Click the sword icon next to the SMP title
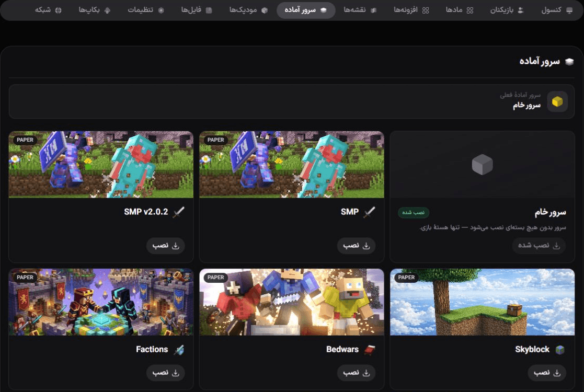Image resolution: width=584 pixels, height=392 pixels. click(370, 212)
